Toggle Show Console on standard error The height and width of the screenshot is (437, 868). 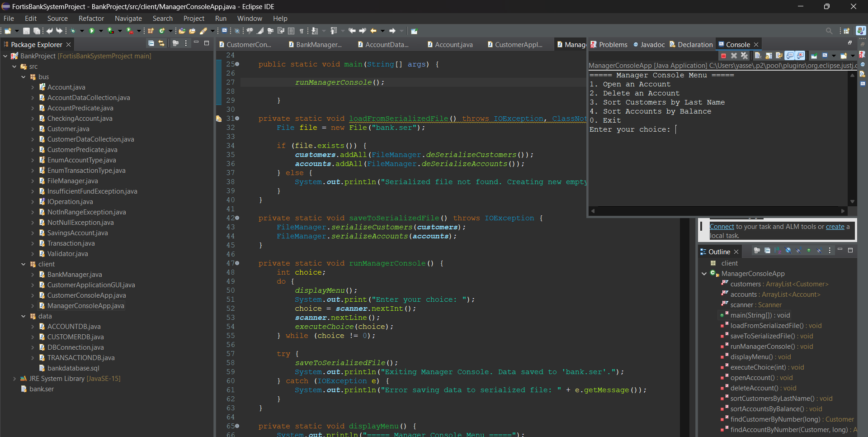tap(800, 56)
